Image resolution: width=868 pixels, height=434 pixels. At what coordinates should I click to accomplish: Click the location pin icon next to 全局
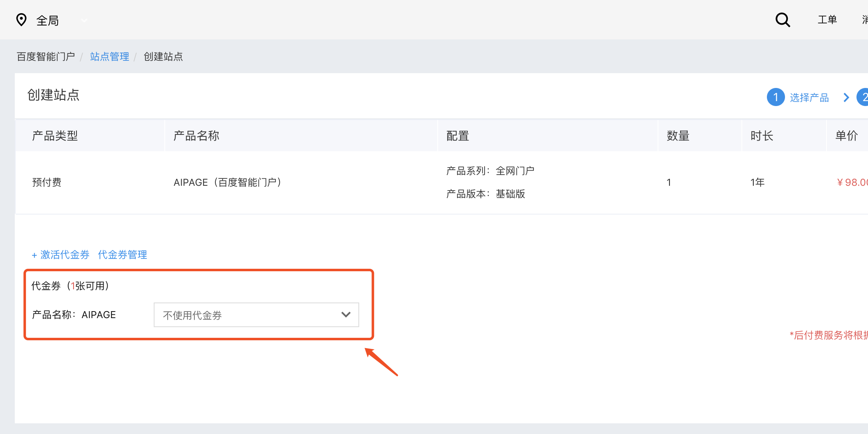[22, 19]
